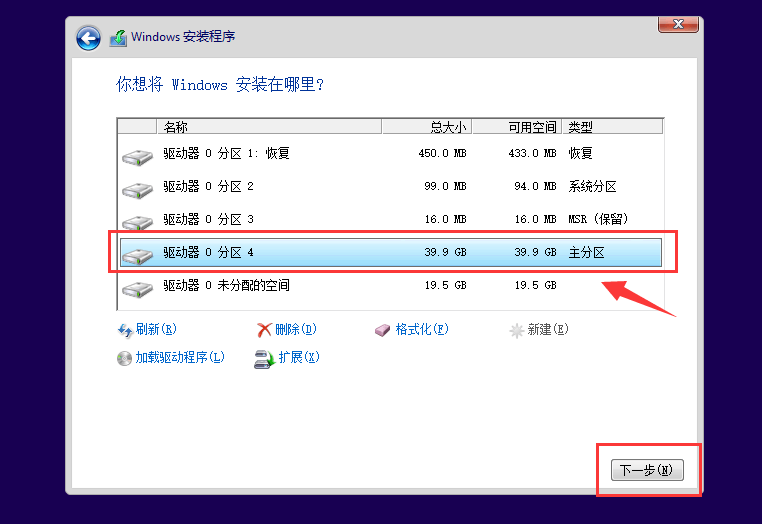Click the pink eraser format icon
This screenshot has width=762, height=524.
pos(382,331)
